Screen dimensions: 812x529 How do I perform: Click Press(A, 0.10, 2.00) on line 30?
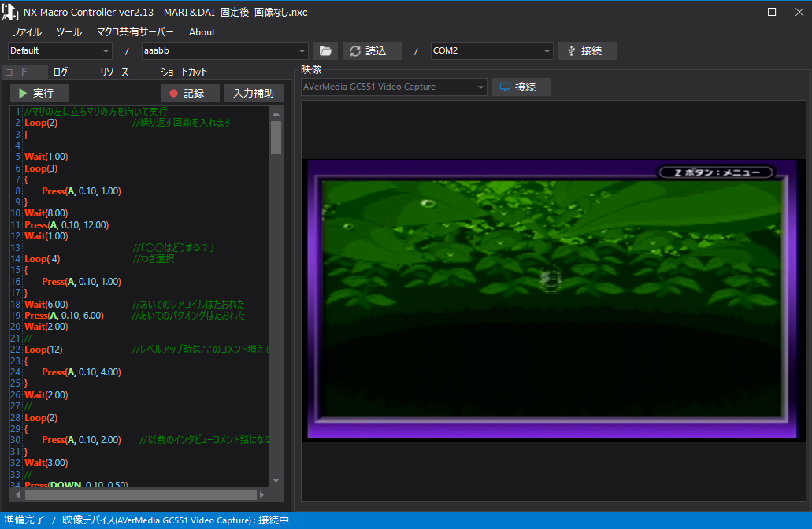[81, 440]
